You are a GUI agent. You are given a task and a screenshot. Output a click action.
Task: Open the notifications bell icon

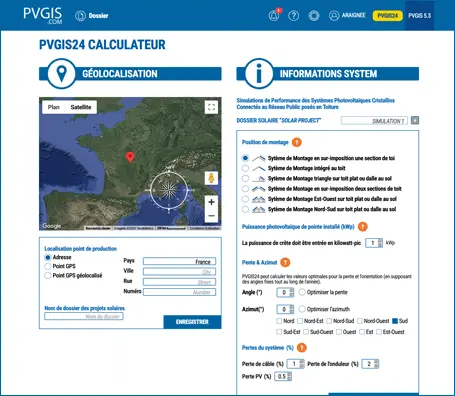click(x=274, y=15)
